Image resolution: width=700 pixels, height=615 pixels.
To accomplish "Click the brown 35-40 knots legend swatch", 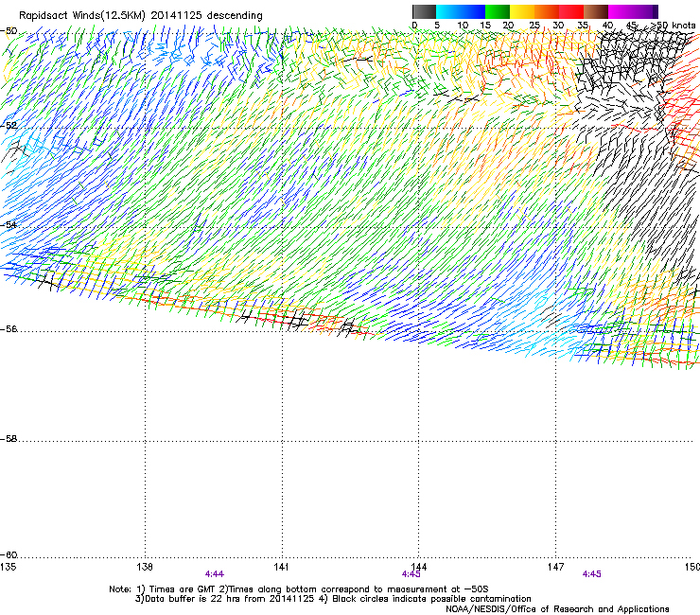I will click(x=596, y=11).
